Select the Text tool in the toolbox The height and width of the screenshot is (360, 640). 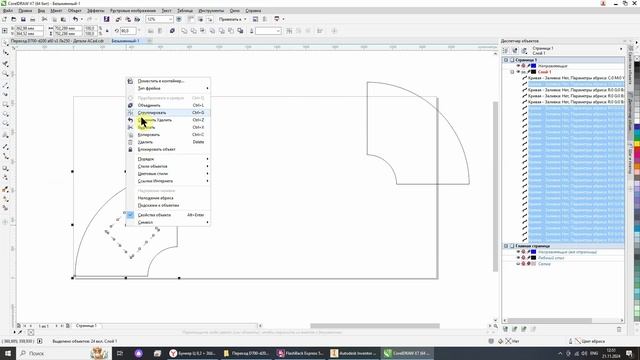[5, 135]
